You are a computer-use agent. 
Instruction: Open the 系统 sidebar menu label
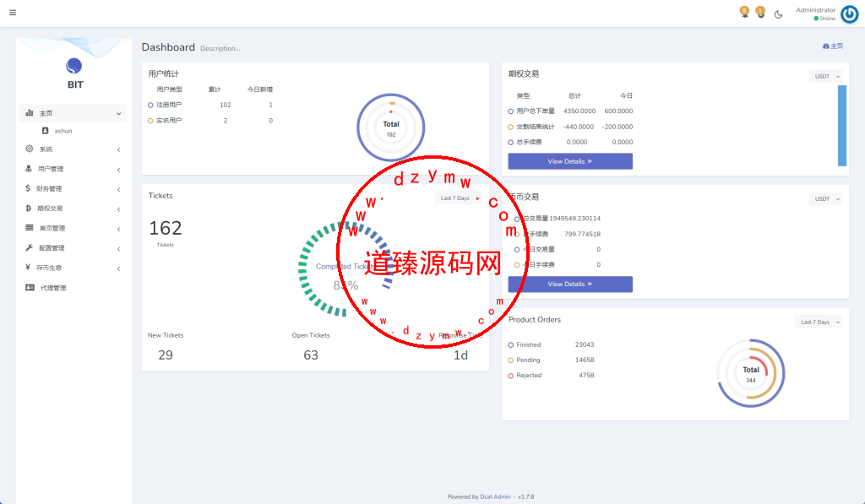[46, 149]
